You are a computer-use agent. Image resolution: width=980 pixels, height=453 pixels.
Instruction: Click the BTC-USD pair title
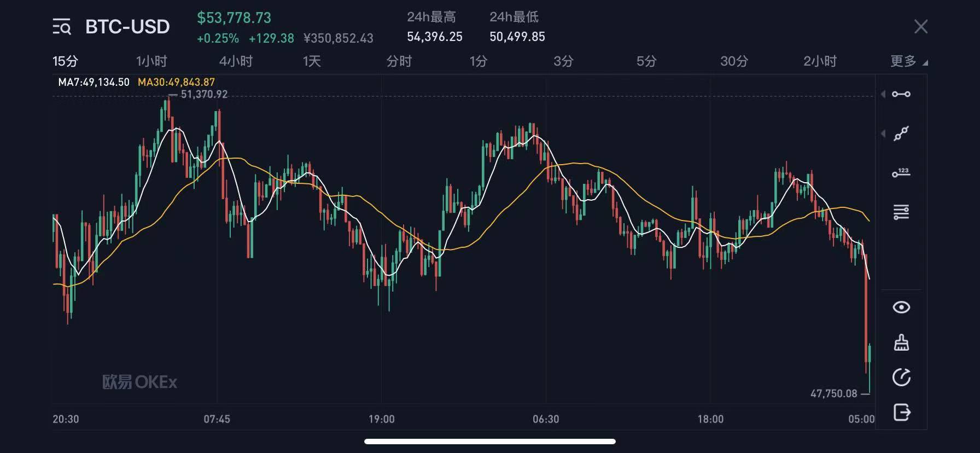tap(127, 27)
